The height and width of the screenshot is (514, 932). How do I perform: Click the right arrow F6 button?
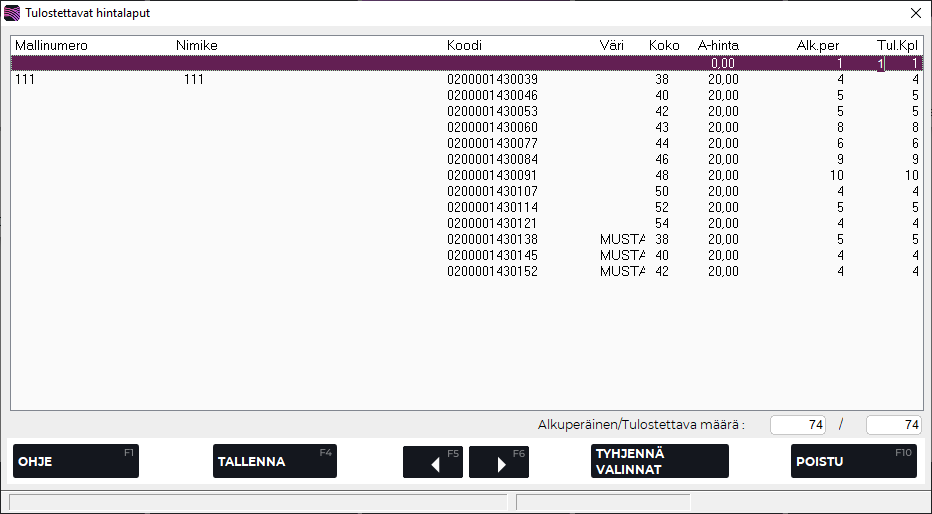pos(498,462)
